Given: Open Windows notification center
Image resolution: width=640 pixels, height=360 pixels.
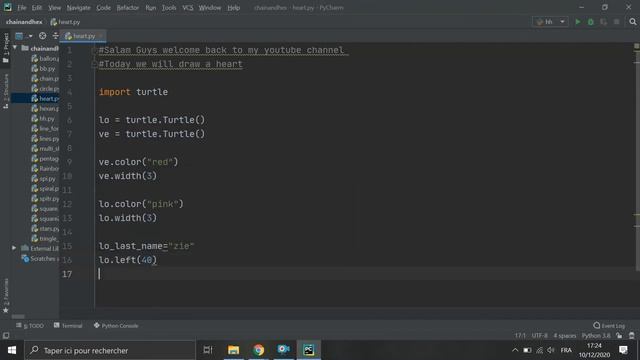Looking at the screenshot, I should 623,350.
